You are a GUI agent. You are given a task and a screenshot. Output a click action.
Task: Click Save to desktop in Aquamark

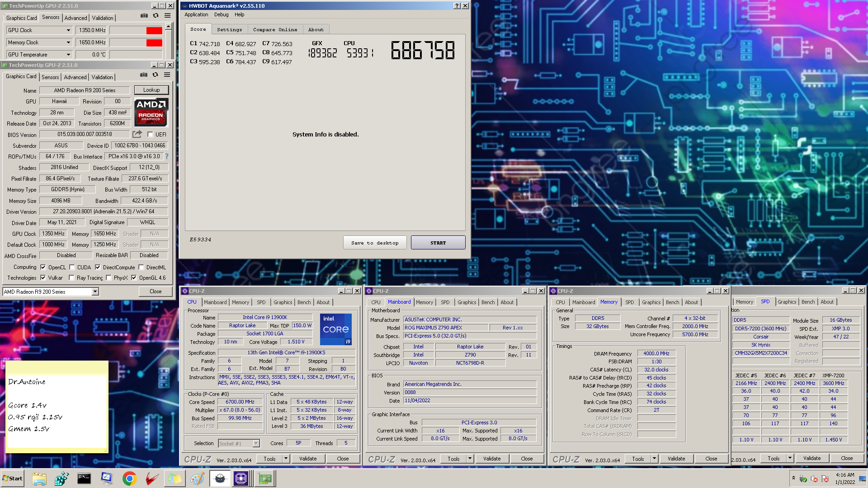pyautogui.click(x=375, y=243)
